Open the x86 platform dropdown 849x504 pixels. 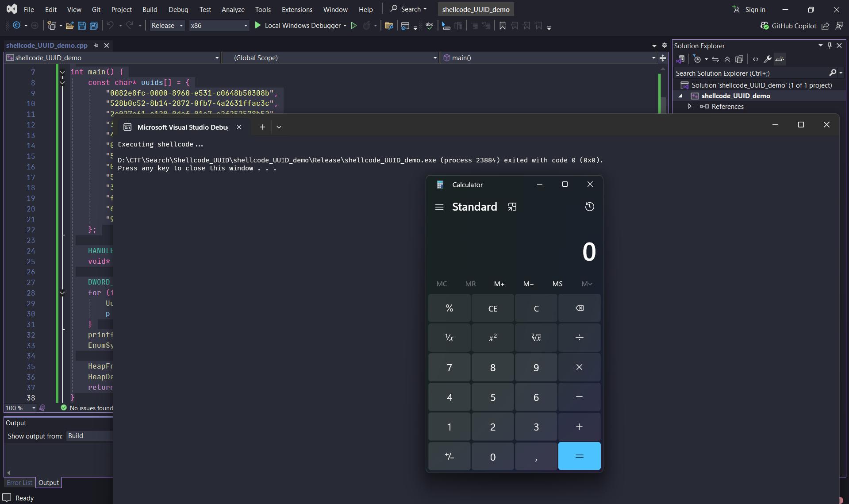(x=219, y=26)
